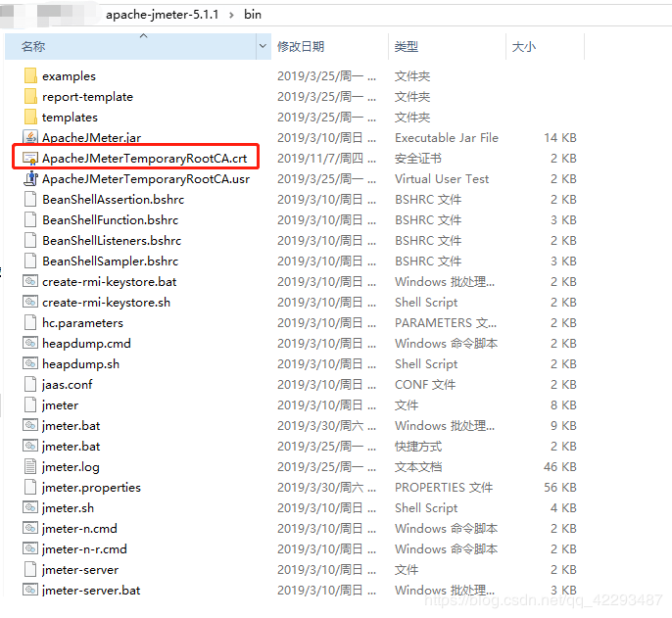Screen dimensions: 672x618
Task: Sort by the 名称 column header
Action: [x=130, y=46]
